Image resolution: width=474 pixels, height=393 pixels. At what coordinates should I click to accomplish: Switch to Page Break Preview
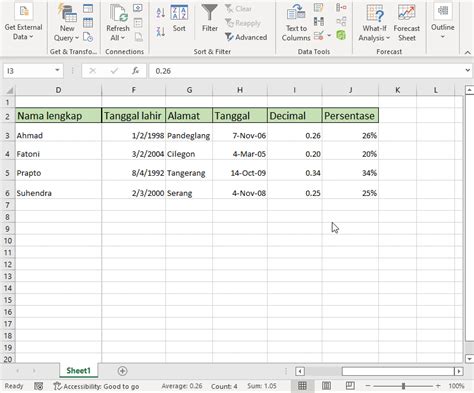click(x=350, y=386)
